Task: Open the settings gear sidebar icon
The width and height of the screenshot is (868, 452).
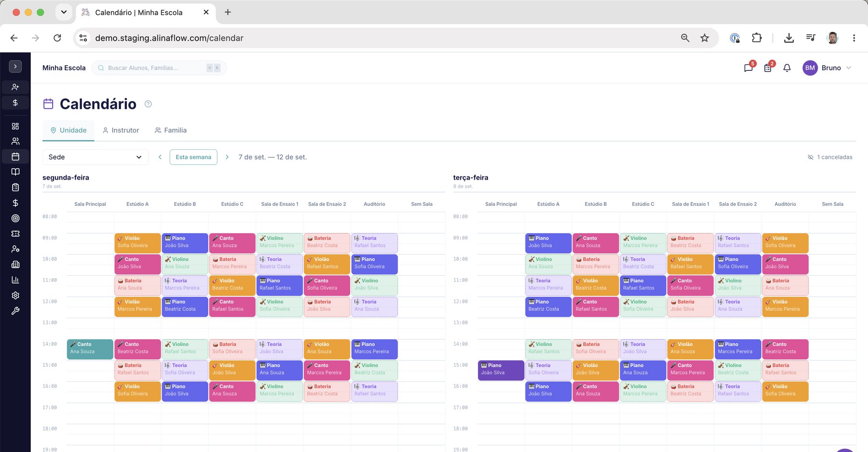Action: coord(15,295)
